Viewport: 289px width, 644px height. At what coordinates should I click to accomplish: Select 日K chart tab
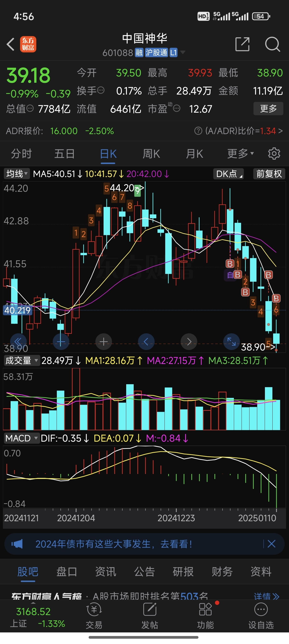click(108, 153)
